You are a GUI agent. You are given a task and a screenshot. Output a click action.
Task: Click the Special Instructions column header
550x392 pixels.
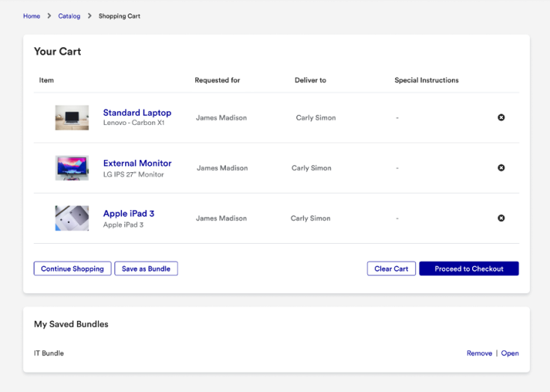click(427, 80)
